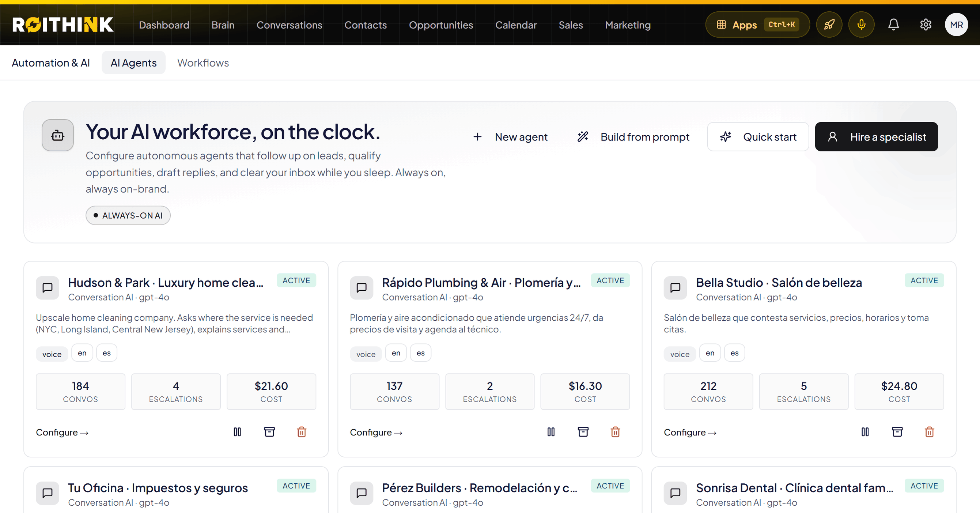The height and width of the screenshot is (513, 980).
Task: Configure the Hudson & Park agent
Action: click(62, 432)
